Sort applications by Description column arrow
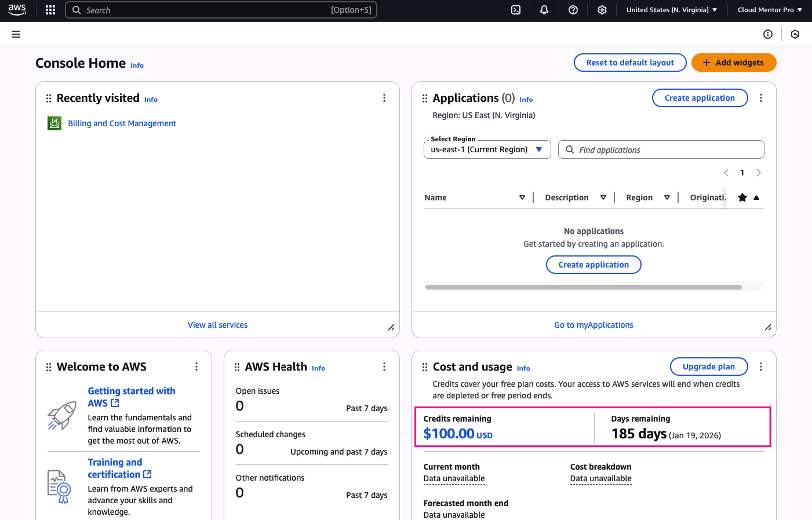Viewport: 812px width, 520px height. pos(603,197)
